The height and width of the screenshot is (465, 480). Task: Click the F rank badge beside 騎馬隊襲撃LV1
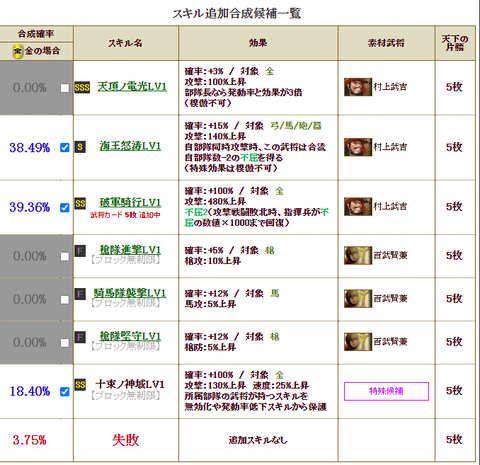click(80, 294)
